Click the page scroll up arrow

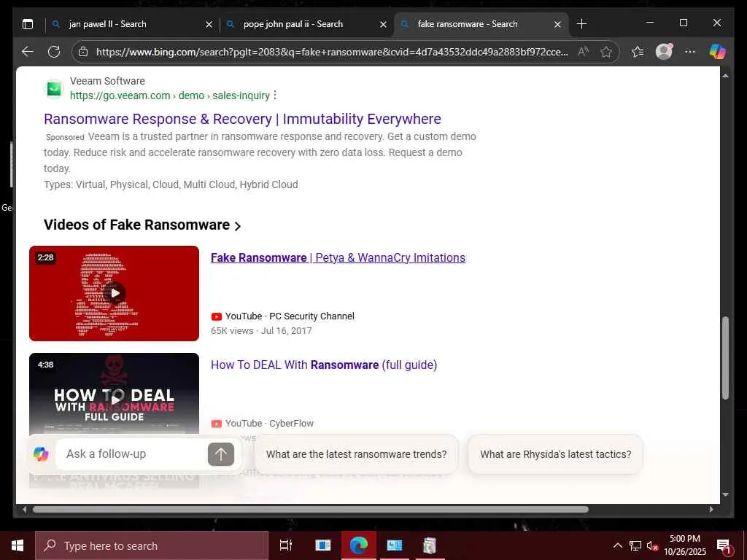(726, 75)
